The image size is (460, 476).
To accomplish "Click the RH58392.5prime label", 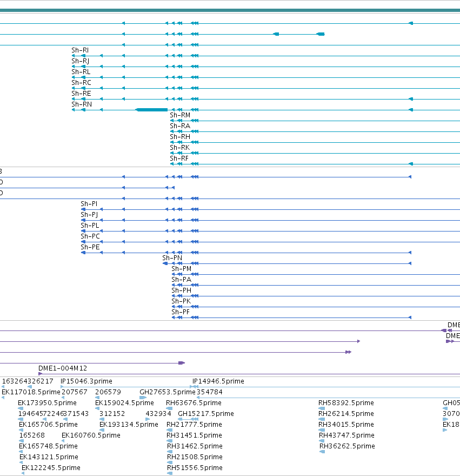I will [346, 403].
